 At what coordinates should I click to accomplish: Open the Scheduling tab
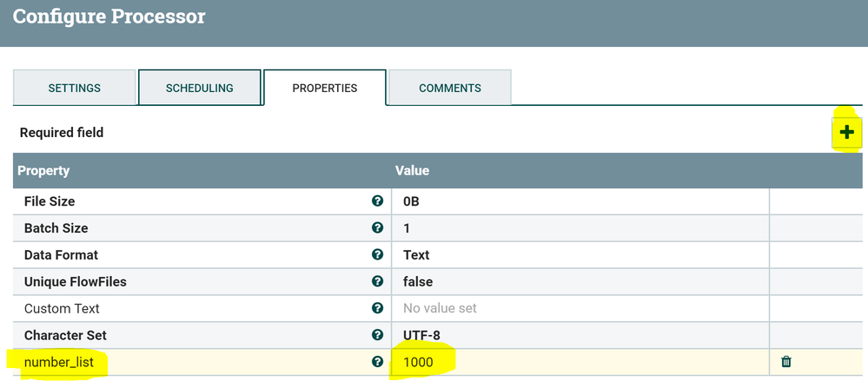(x=199, y=88)
